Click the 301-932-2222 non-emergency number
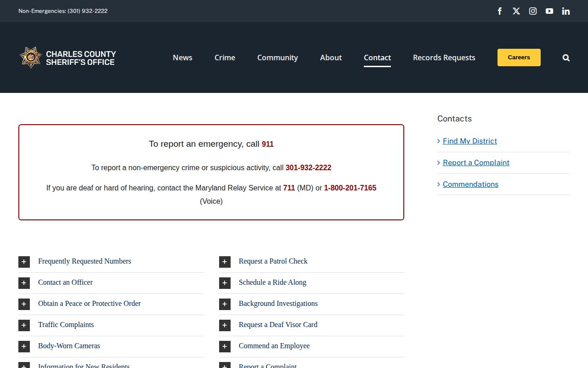Viewport: 588px width, 368px height. [308, 168]
